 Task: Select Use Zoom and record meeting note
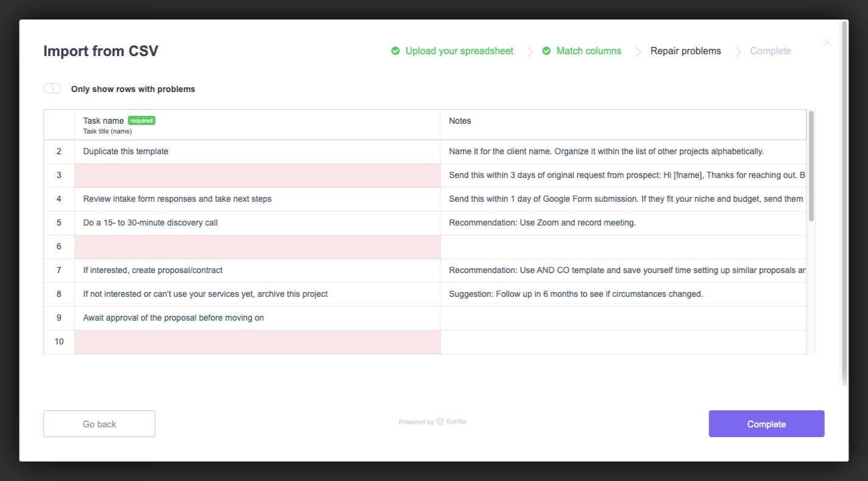(x=623, y=223)
